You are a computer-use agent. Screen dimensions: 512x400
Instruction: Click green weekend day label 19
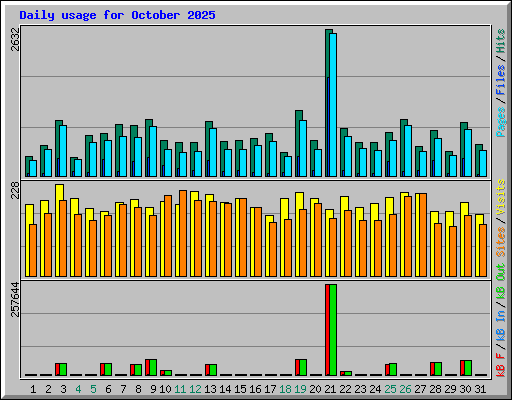[x=300, y=389]
